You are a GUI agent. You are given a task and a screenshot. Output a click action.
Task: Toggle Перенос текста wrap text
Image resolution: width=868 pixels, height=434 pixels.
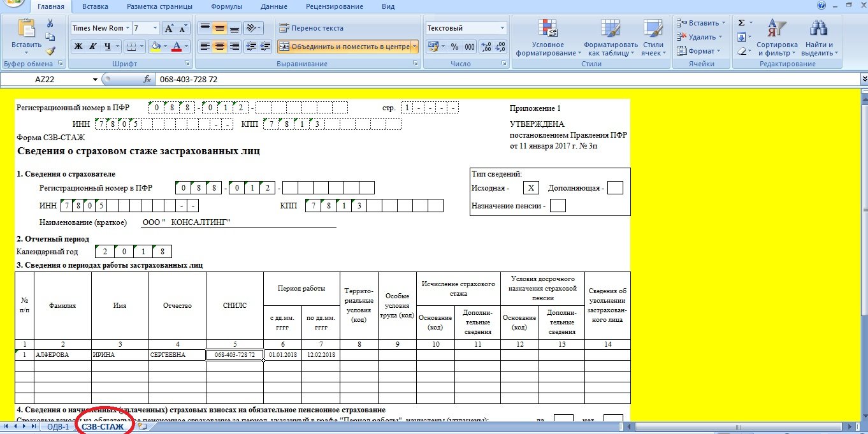click(x=311, y=28)
